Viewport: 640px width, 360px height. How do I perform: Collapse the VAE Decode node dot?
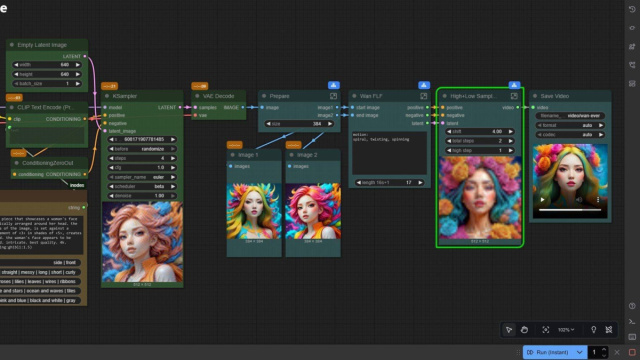click(x=197, y=96)
